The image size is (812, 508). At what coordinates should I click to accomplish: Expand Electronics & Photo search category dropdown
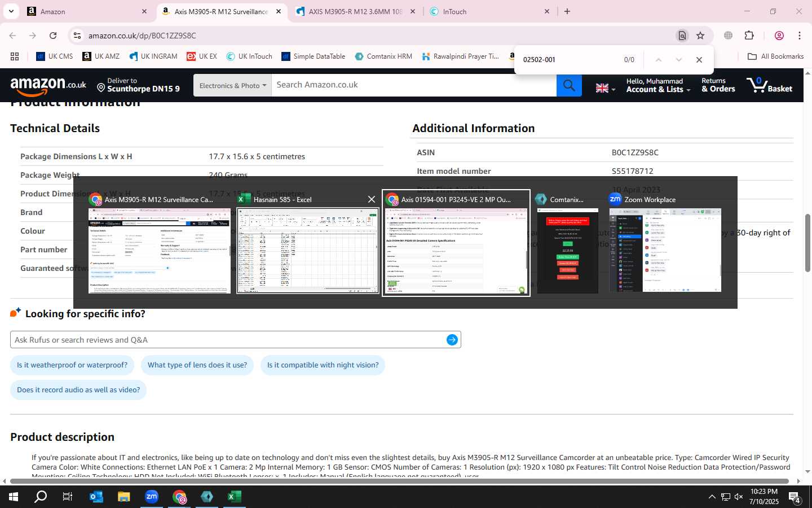[232, 85]
